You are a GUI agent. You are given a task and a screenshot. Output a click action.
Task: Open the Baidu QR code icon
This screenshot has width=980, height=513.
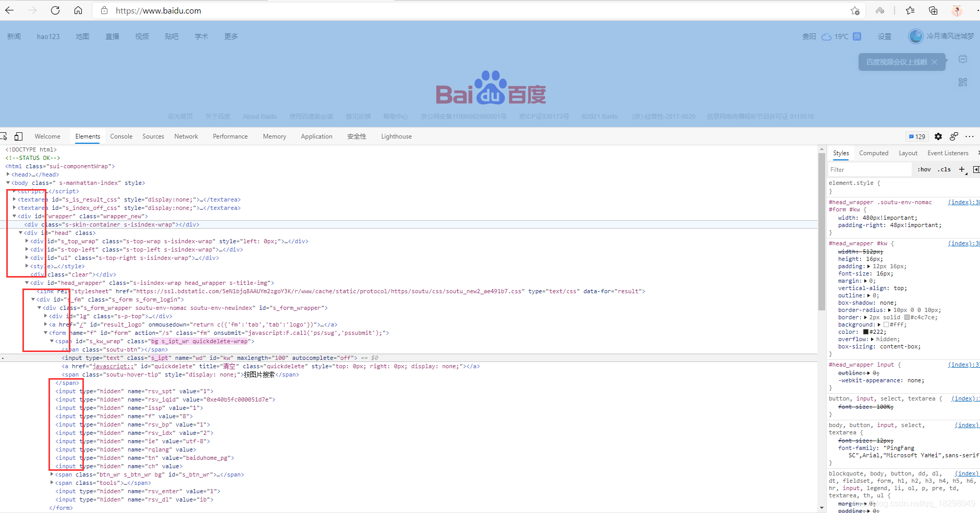tap(963, 82)
